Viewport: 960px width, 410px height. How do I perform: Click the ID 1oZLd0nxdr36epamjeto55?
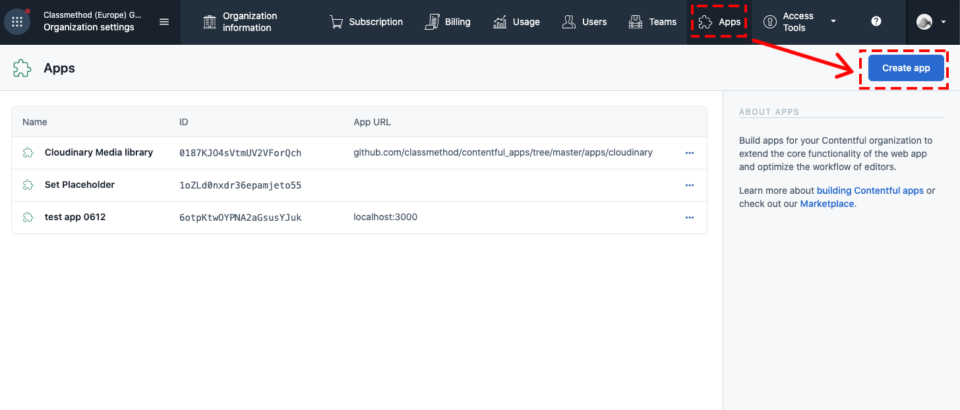(x=241, y=185)
